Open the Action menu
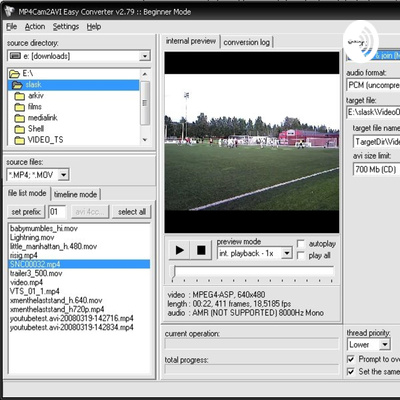400x400 pixels. [35, 27]
